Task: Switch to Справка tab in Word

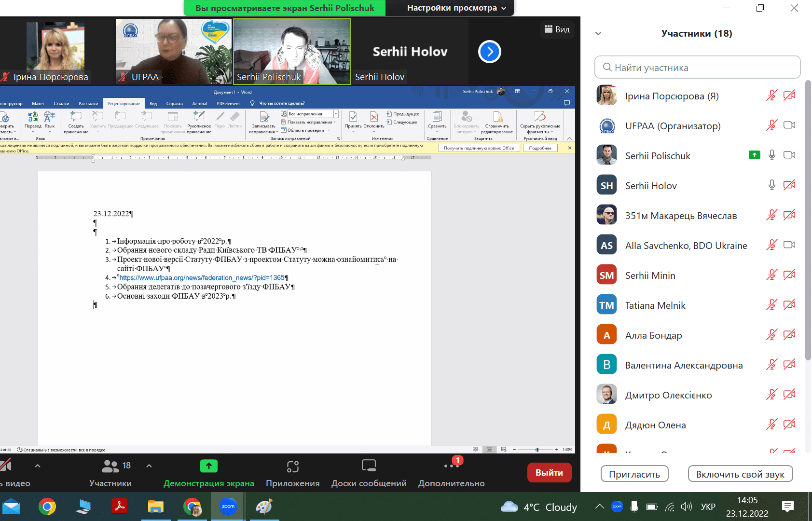Action: tap(175, 103)
